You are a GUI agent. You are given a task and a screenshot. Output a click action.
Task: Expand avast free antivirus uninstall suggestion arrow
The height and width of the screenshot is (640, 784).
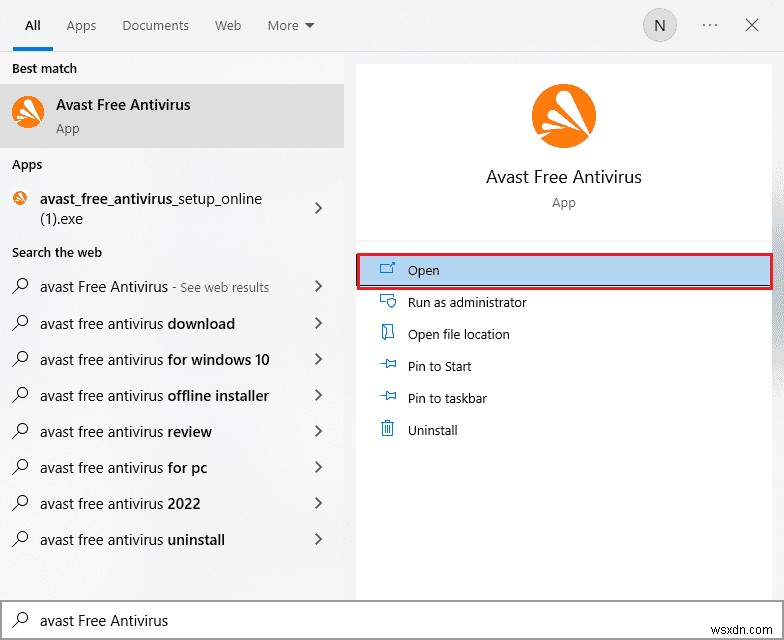[318, 540]
